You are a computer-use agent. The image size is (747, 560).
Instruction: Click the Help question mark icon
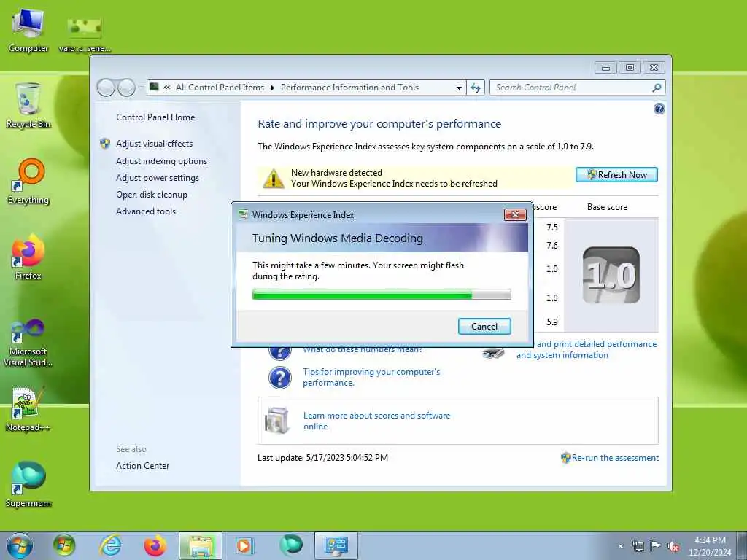(x=659, y=109)
